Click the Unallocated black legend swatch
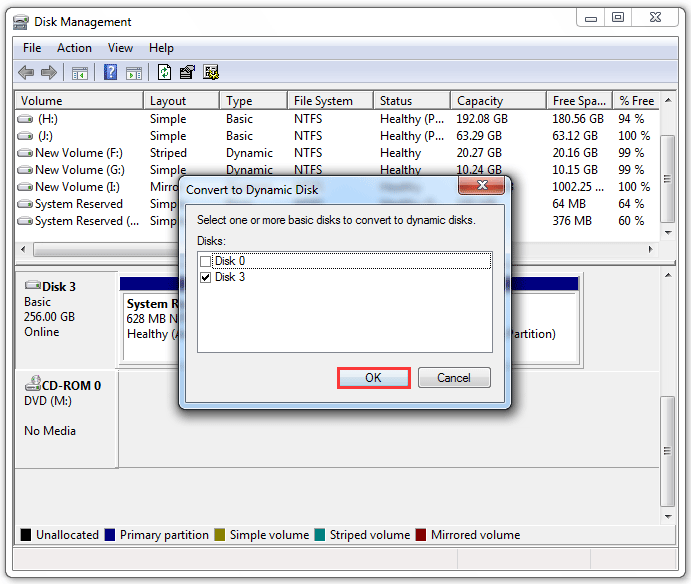 click(x=26, y=535)
